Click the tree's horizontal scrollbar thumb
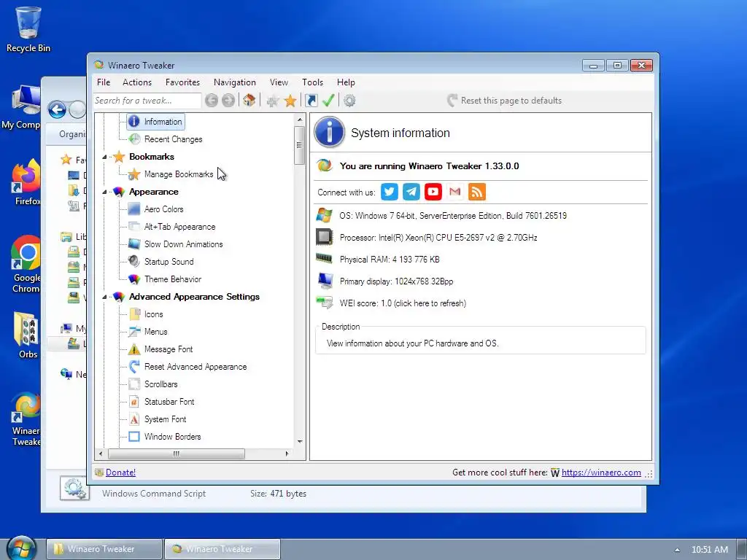The width and height of the screenshot is (747, 560). tap(177, 454)
